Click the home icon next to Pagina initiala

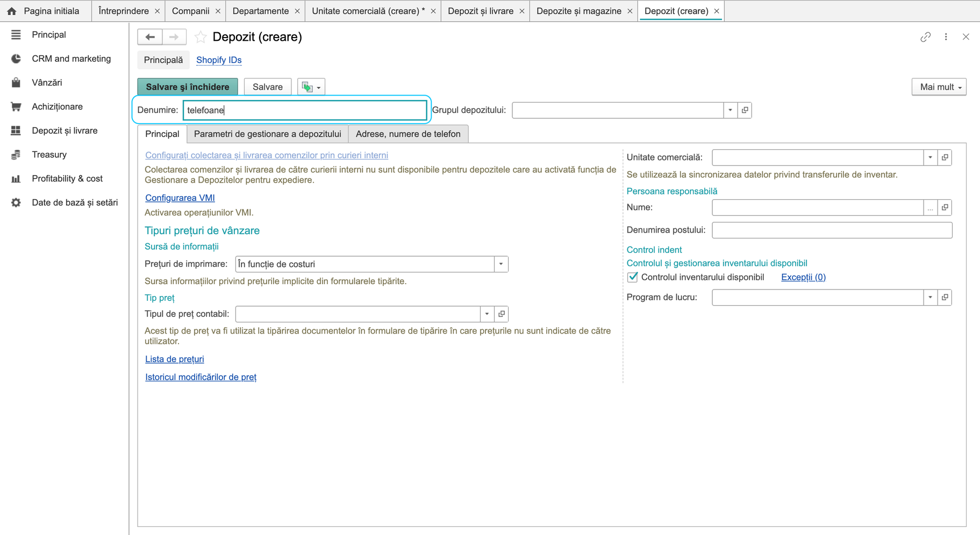(11, 11)
